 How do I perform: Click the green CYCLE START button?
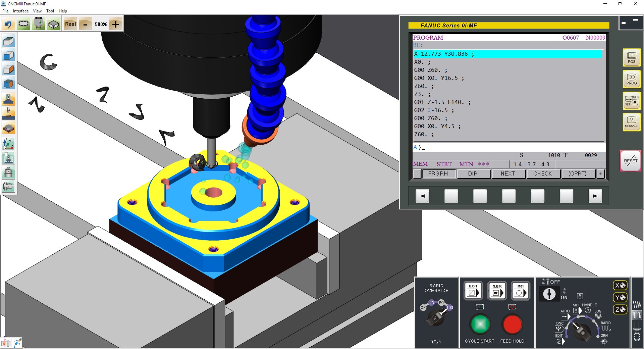[480, 324]
